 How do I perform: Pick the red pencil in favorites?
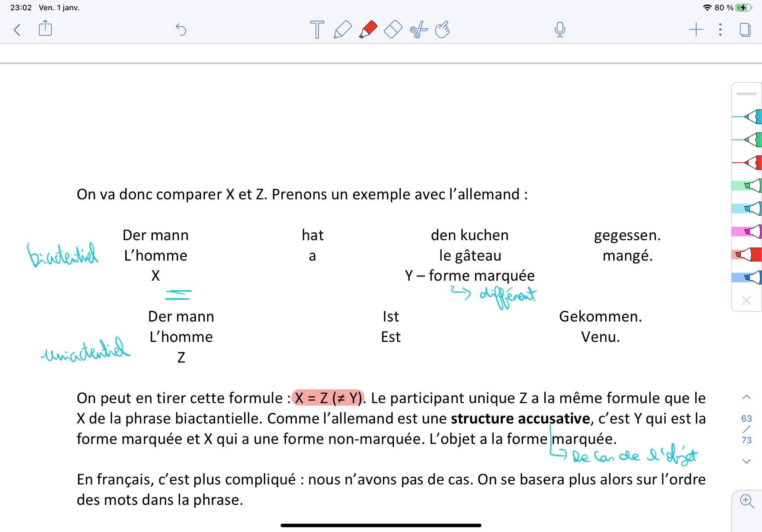tap(748, 163)
